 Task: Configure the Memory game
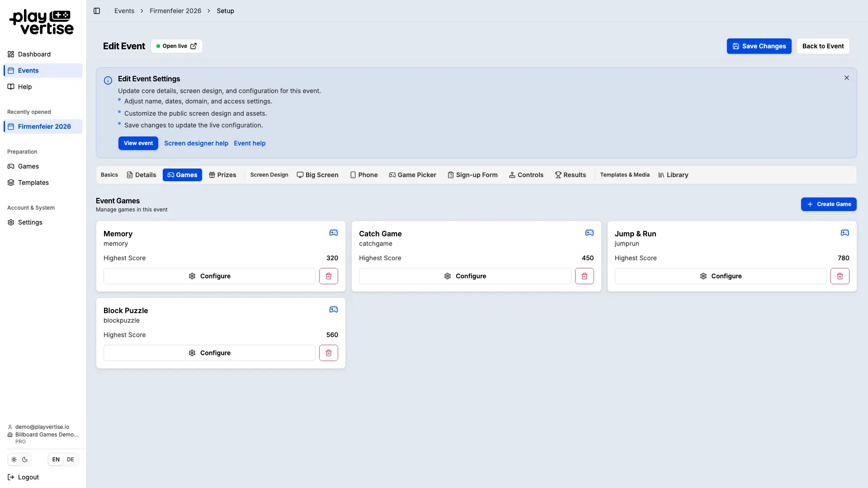(x=209, y=276)
